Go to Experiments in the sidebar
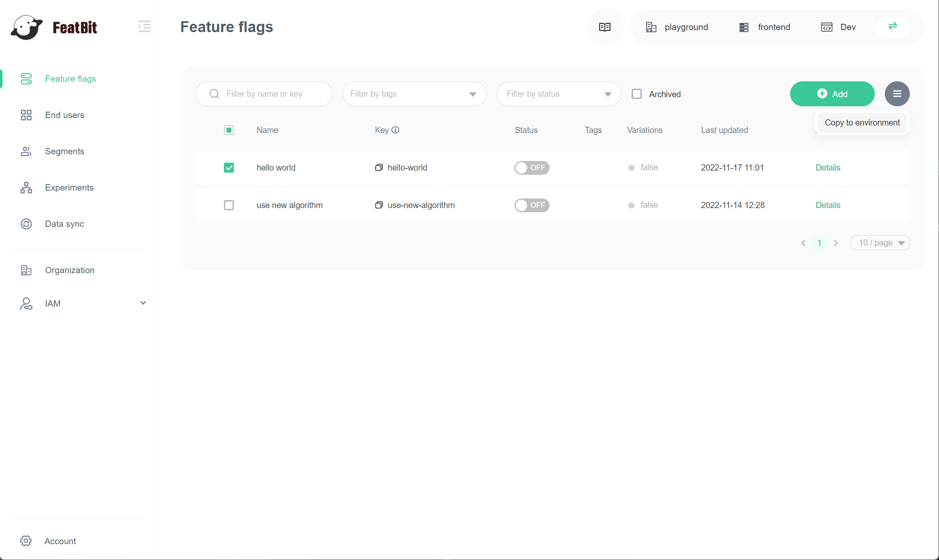 click(x=69, y=188)
